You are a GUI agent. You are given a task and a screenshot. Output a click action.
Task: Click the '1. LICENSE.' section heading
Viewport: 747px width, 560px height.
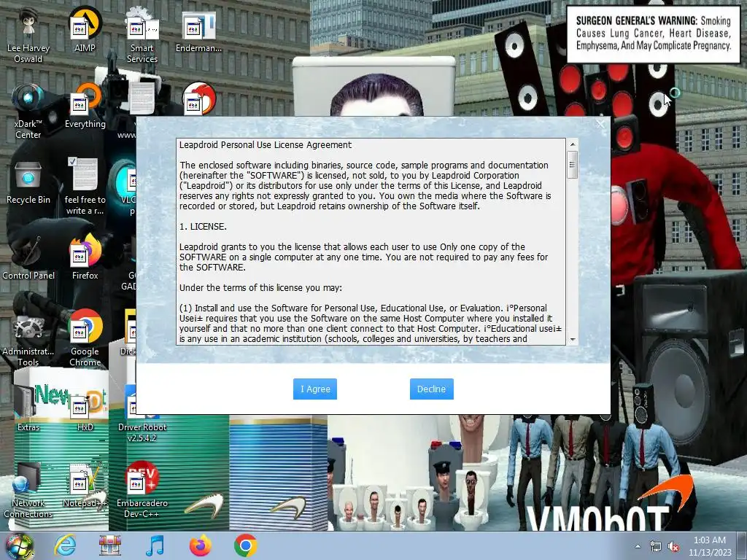pos(203,227)
